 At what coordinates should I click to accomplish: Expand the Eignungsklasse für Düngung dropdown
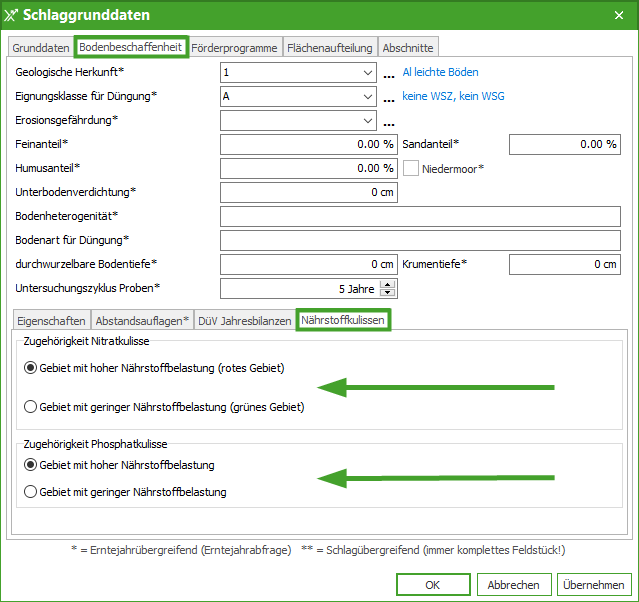pos(368,97)
